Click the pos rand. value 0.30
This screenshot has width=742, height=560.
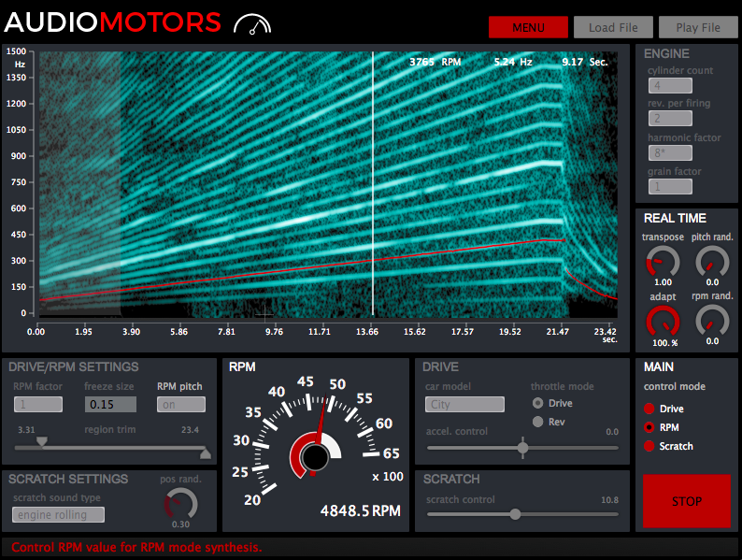180,524
